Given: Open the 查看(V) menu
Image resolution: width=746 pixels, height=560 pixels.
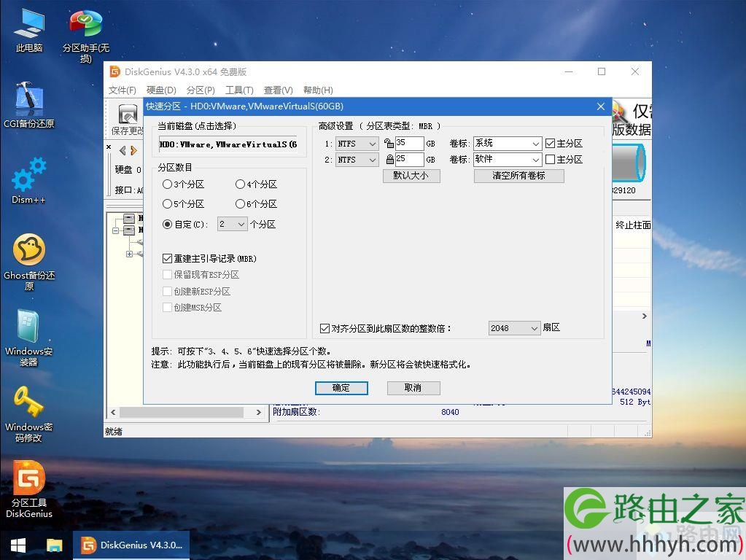Looking at the screenshot, I should (x=279, y=90).
